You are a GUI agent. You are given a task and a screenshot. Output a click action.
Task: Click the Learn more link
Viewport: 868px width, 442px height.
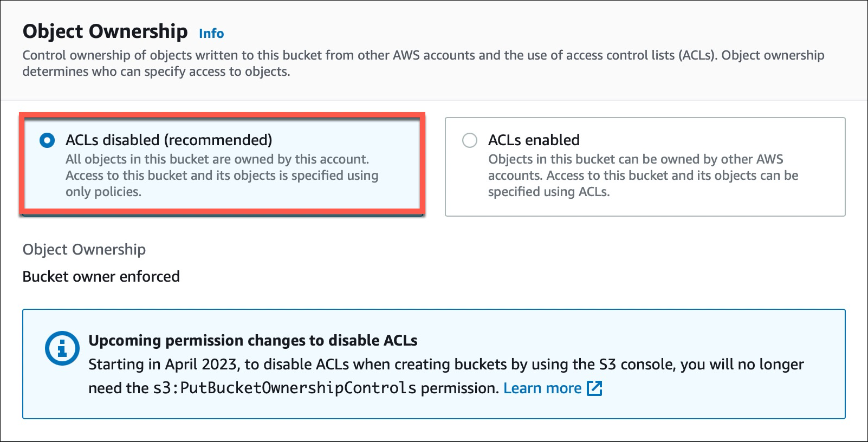pyautogui.click(x=542, y=388)
